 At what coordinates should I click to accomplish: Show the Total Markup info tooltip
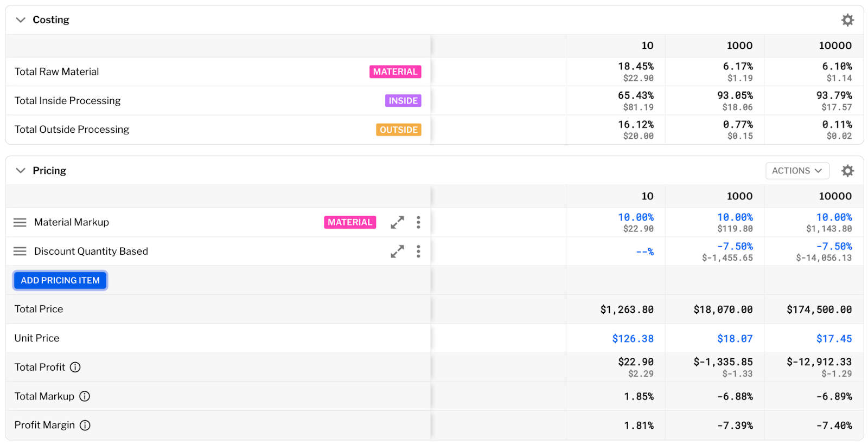pyautogui.click(x=85, y=396)
